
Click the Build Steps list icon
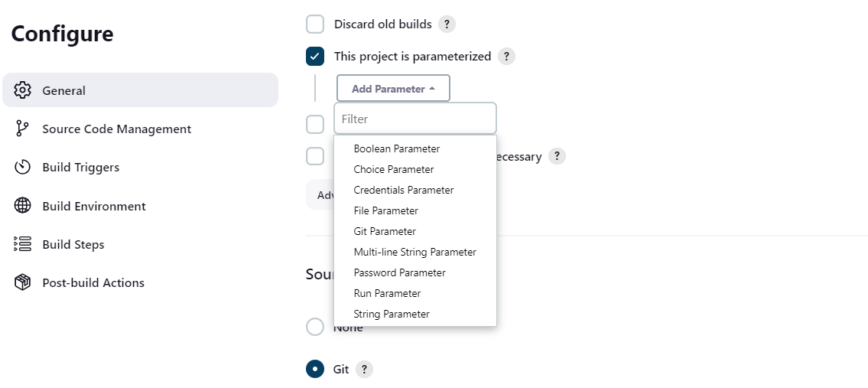[23, 244]
